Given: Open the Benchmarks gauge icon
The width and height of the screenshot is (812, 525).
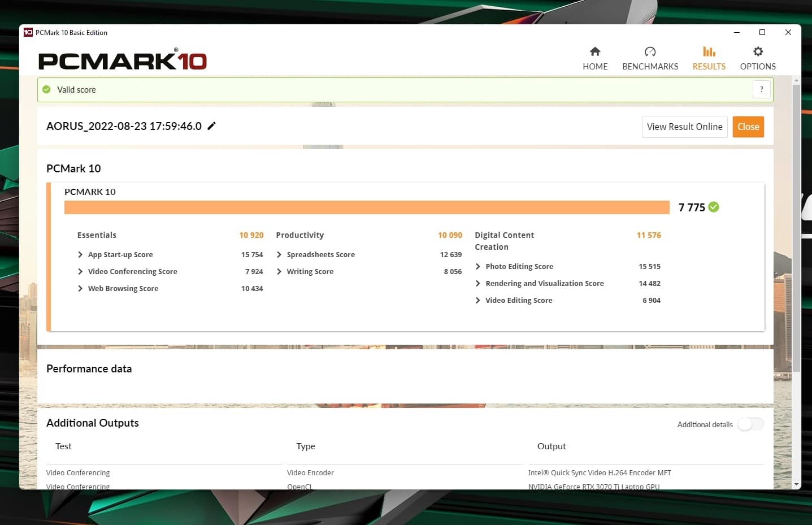Looking at the screenshot, I should 650,51.
